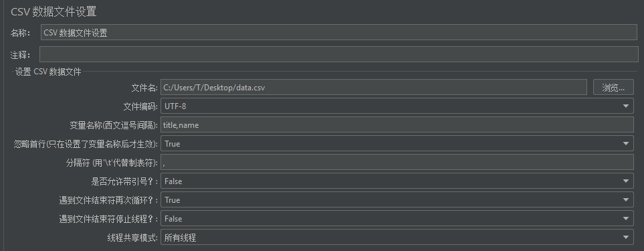
Task: Click the empty 注释 comment field
Action: coord(339,54)
